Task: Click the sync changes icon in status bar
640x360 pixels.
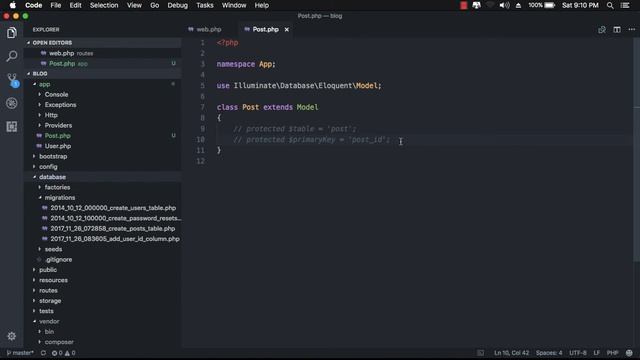Action: click(x=43, y=353)
